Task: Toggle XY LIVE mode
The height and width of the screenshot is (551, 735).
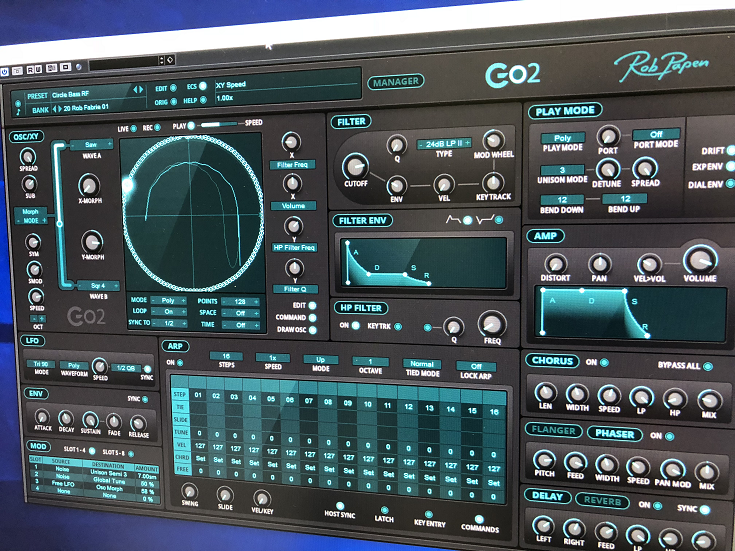Action: 134,128
